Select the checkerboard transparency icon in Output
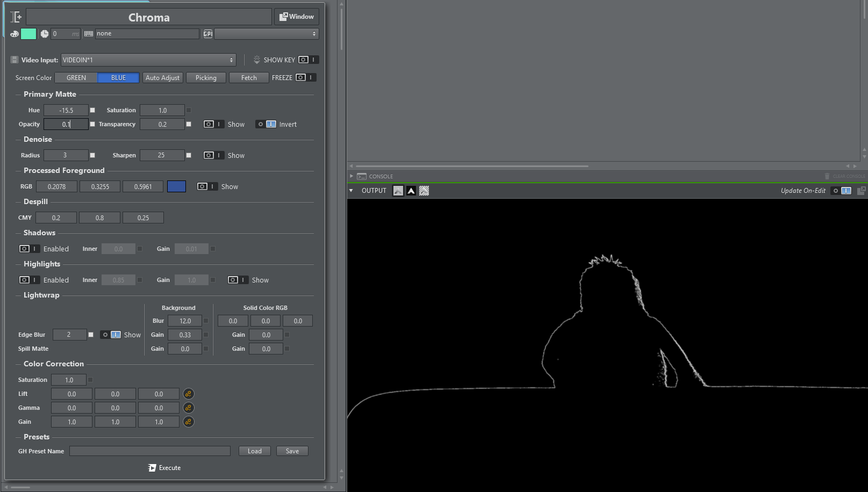Screen dimensions: 868x492 coord(424,191)
